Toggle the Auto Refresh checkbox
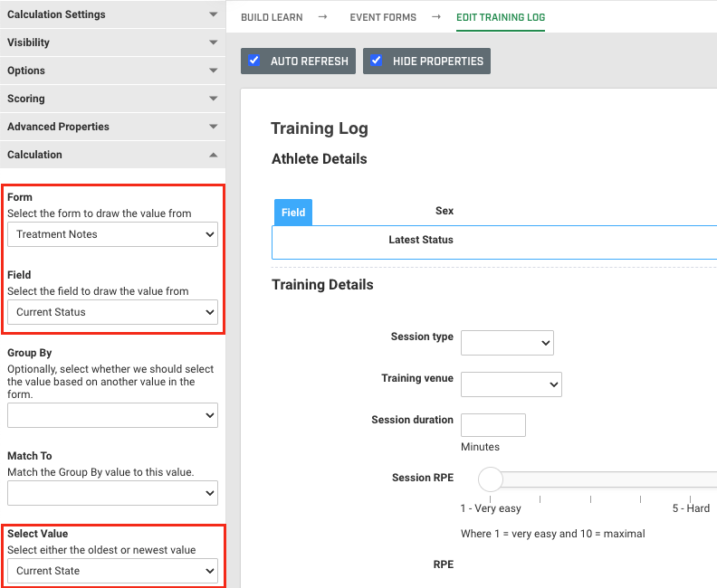Viewport: 717px width, 588px height. coord(253,61)
